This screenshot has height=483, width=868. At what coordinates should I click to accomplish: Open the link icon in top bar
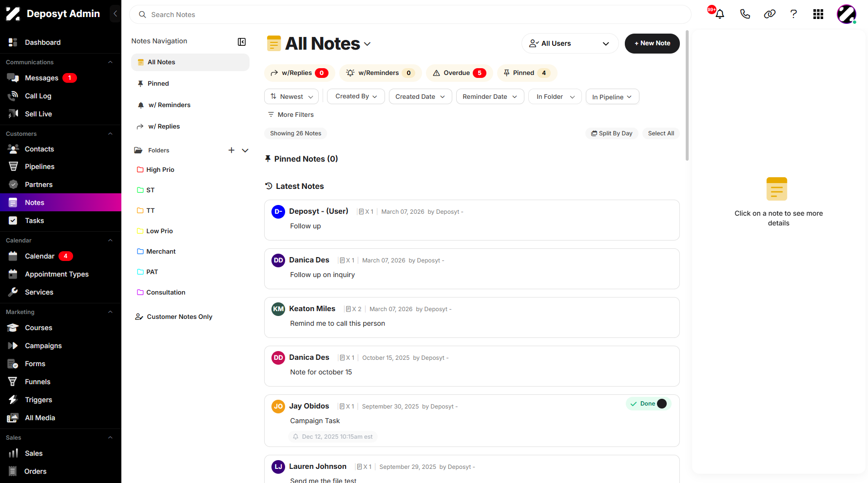(x=770, y=14)
